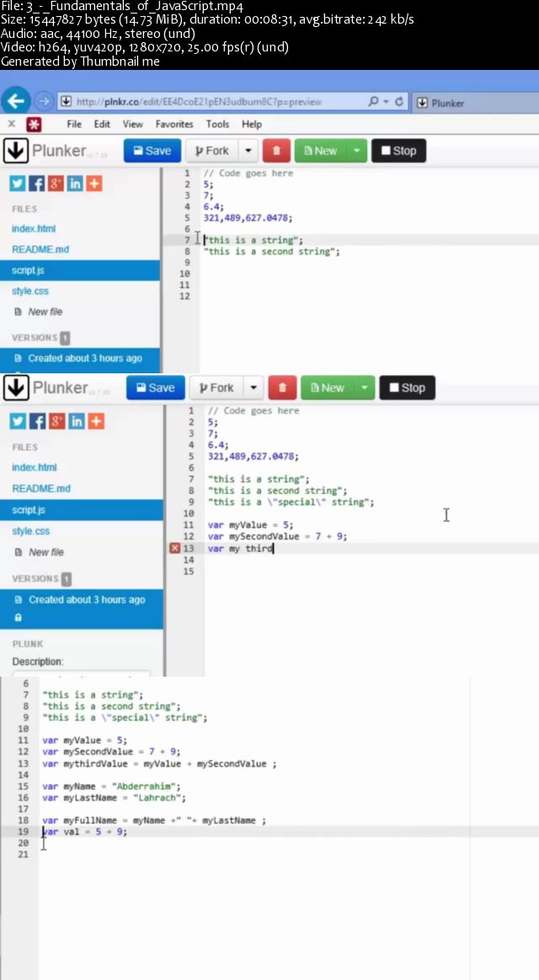Screen dimensions: 539x980
Task: Click Stop in the frame showing var my third
Action: click(408, 388)
